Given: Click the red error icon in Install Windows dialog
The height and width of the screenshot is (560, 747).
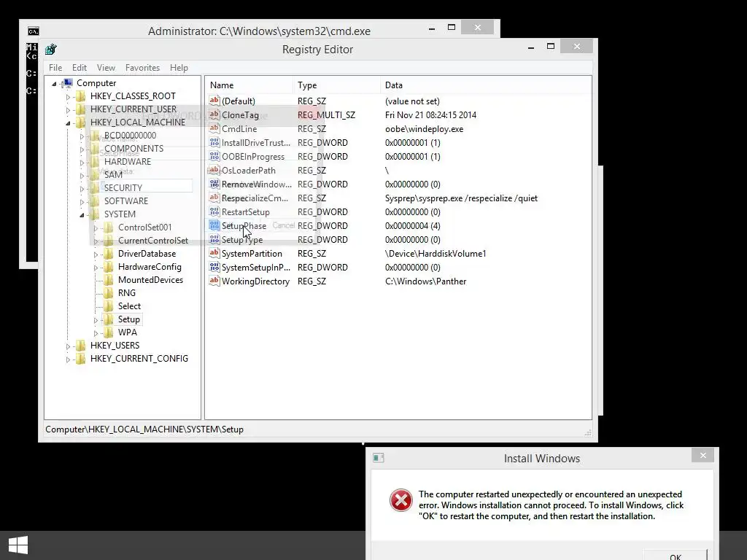Looking at the screenshot, I should [400, 500].
